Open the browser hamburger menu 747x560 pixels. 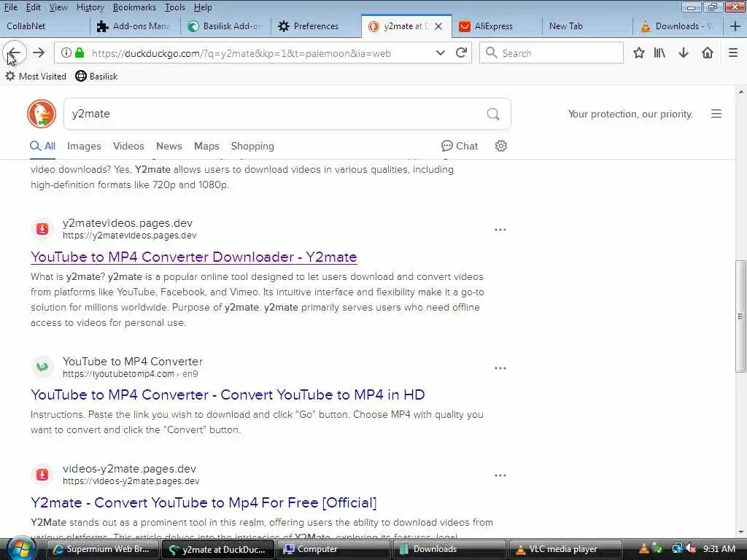click(733, 52)
